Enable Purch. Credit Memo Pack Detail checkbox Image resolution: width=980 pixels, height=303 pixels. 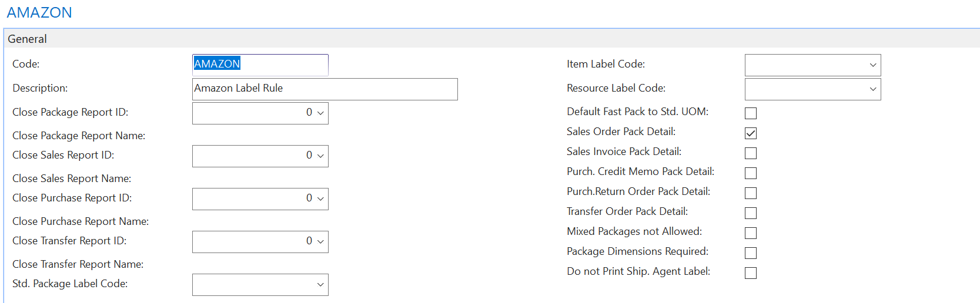pyautogui.click(x=751, y=173)
